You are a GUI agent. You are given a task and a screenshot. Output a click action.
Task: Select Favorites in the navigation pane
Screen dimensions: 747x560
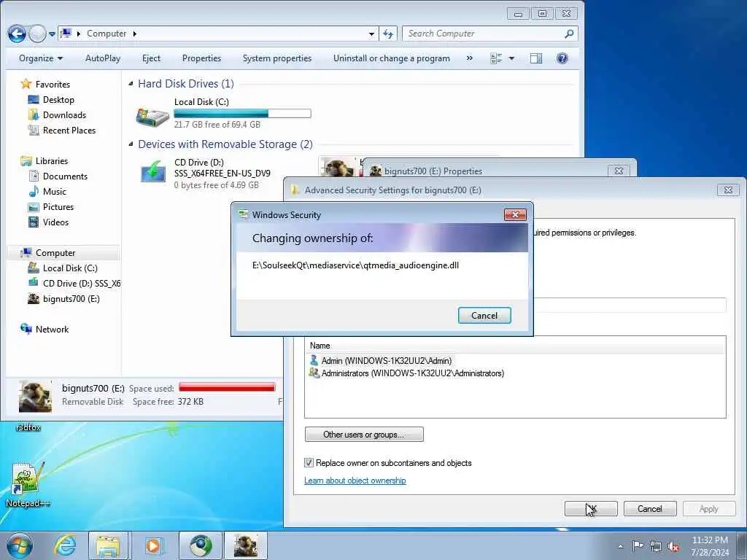coord(53,85)
